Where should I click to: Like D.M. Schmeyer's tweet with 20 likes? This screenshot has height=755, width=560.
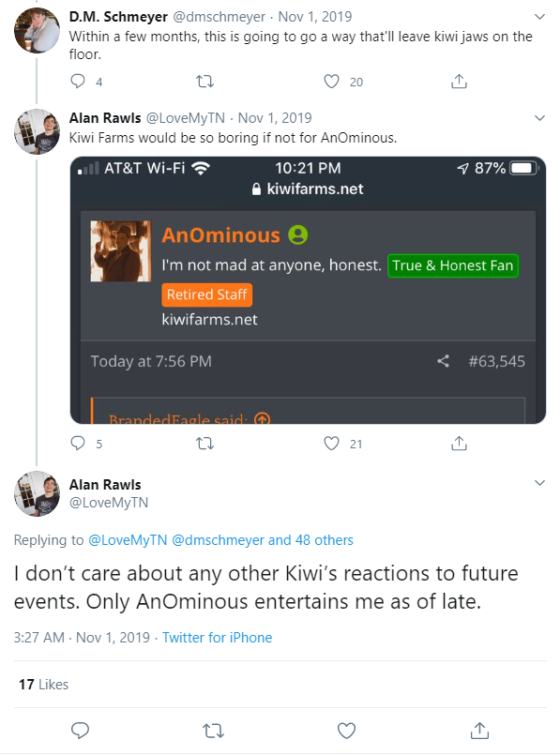point(331,82)
